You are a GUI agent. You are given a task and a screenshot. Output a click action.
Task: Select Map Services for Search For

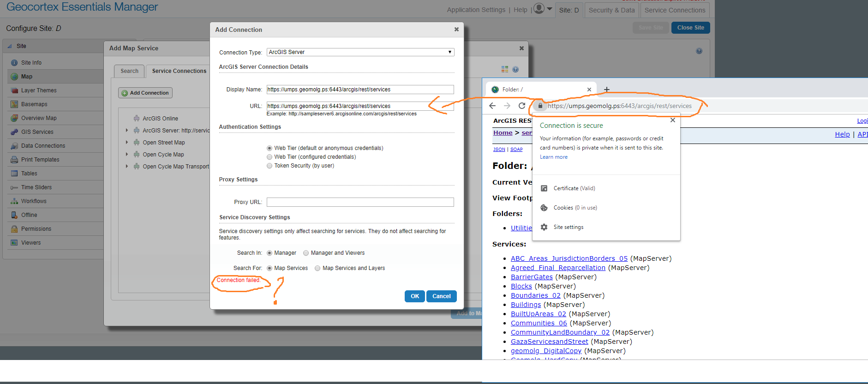pos(269,268)
